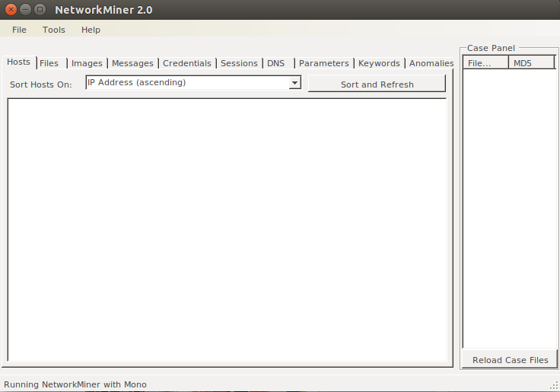Minimize the NetworkMiner window
The height and width of the screenshot is (392, 560).
25,9
